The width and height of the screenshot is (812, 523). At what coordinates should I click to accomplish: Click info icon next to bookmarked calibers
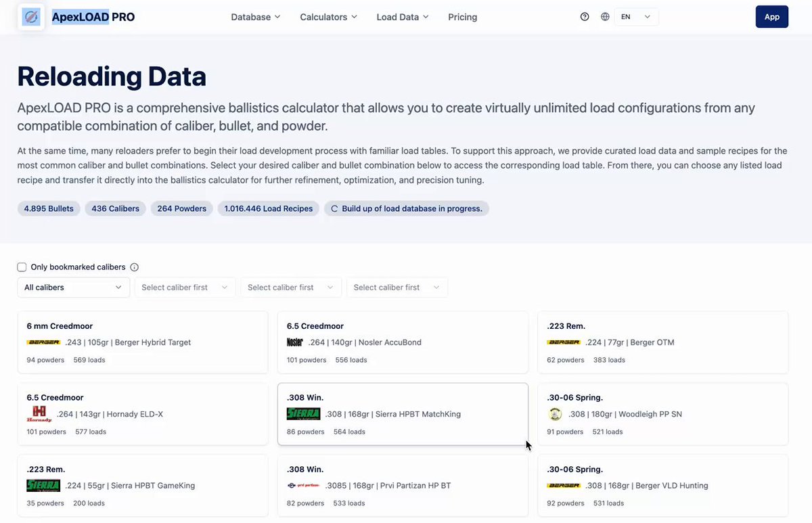pyautogui.click(x=134, y=267)
